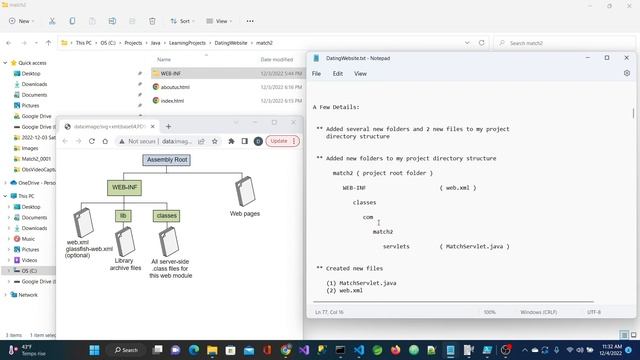This screenshot has height=360, width=640.
Task: Click the taskbar clock showing 11:32 AM
Action: click(x=611, y=350)
